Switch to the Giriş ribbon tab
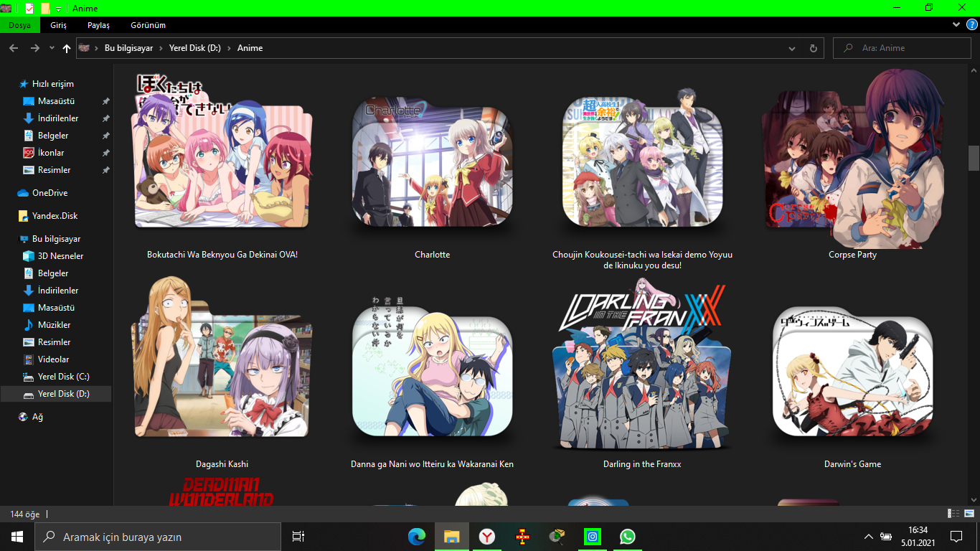 click(x=58, y=25)
